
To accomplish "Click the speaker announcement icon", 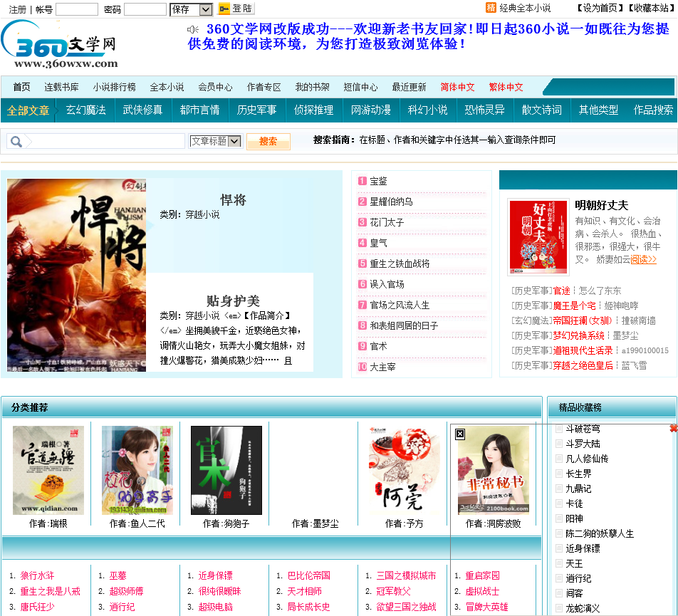I will [192, 29].
